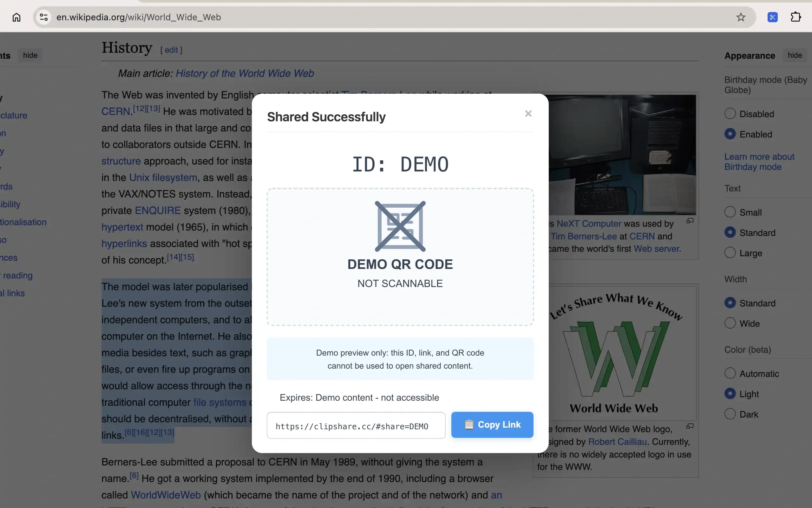Choose Small text size

(x=730, y=212)
